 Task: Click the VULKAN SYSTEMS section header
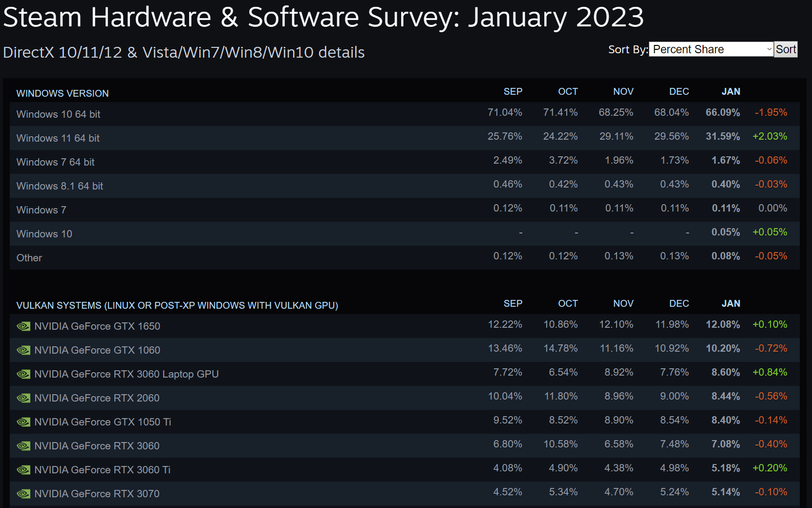click(177, 305)
